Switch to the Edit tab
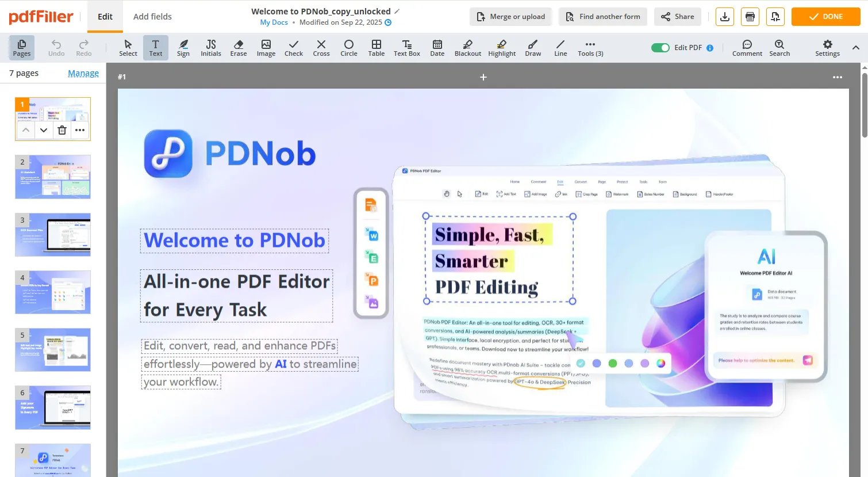 point(105,17)
